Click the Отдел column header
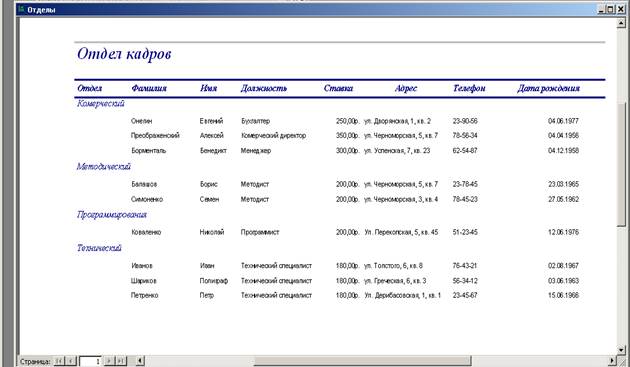Image resolution: width=630 pixels, height=367 pixels. (90, 88)
